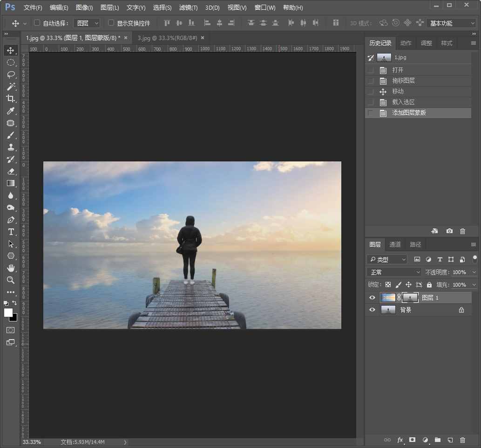The image size is (481, 448).
Task: Click the foreground color swatch
Action: (8, 313)
